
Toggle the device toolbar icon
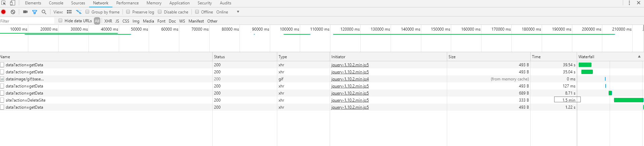coord(12,3)
